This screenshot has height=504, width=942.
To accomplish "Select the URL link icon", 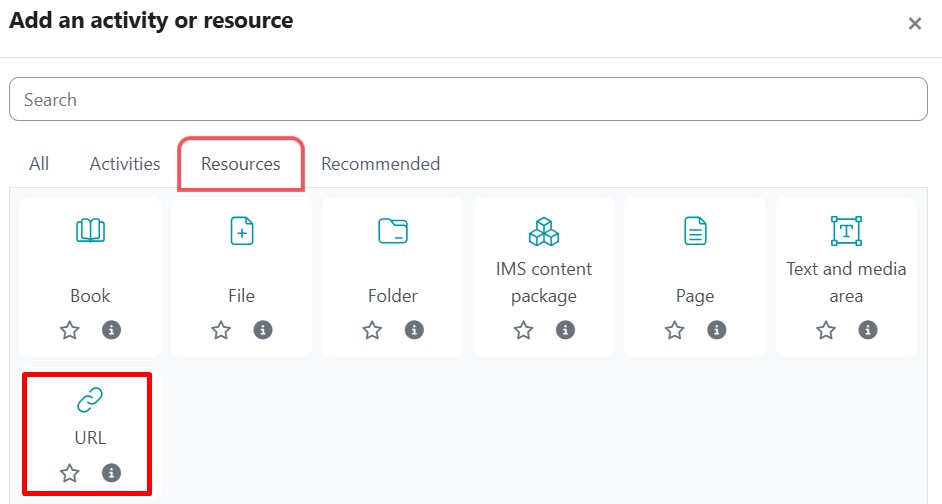I will (x=90, y=401).
